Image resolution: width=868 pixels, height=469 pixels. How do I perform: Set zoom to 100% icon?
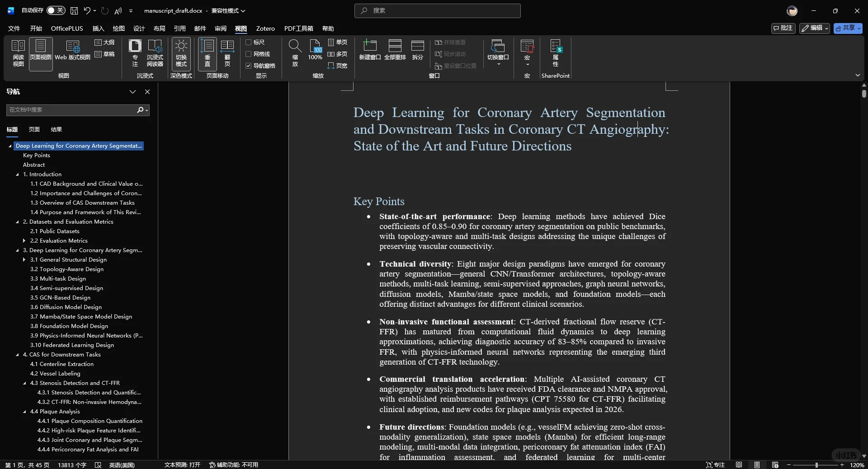click(x=315, y=50)
